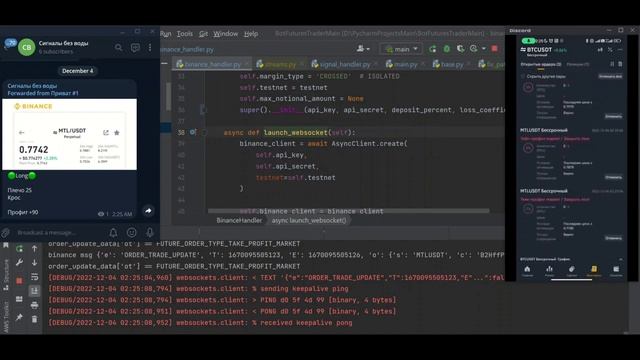Image resolution: width=640 pixels, height=360 pixels.
Task: Close the signal_handler.py editor tab
Action: click(375, 64)
